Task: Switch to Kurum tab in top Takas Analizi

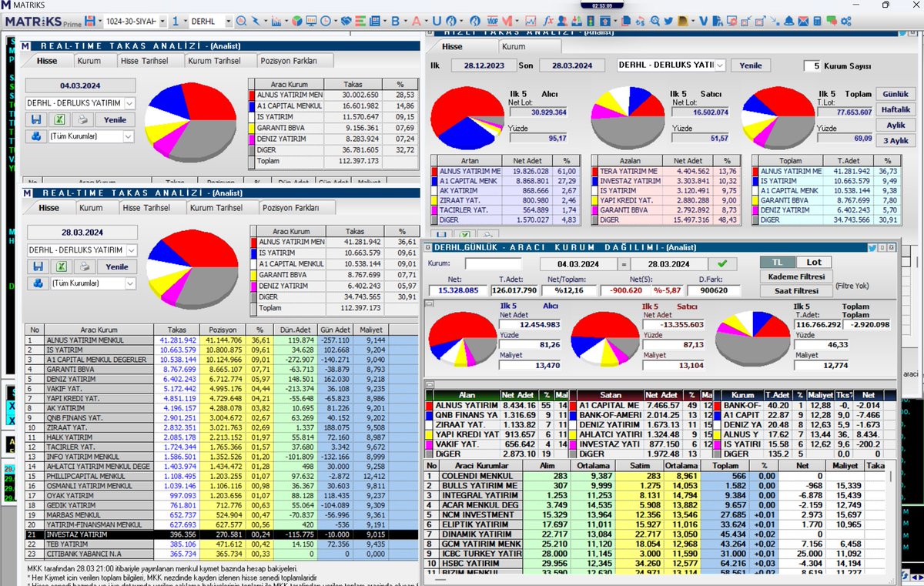Action: click(89, 60)
